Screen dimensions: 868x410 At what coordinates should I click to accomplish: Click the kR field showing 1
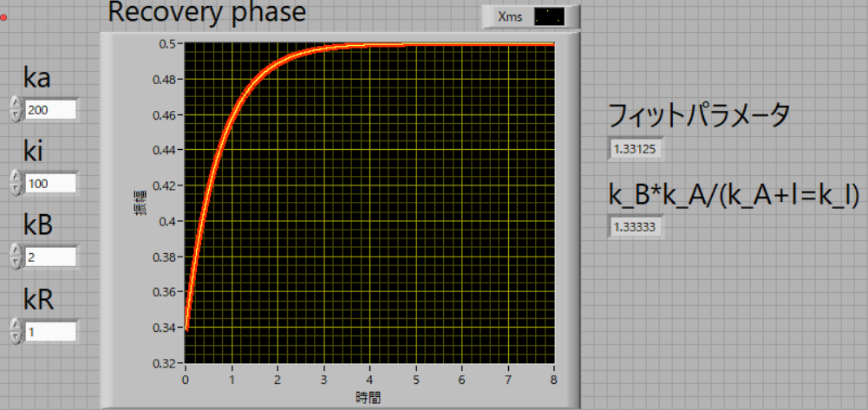click(x=50, y=331)
